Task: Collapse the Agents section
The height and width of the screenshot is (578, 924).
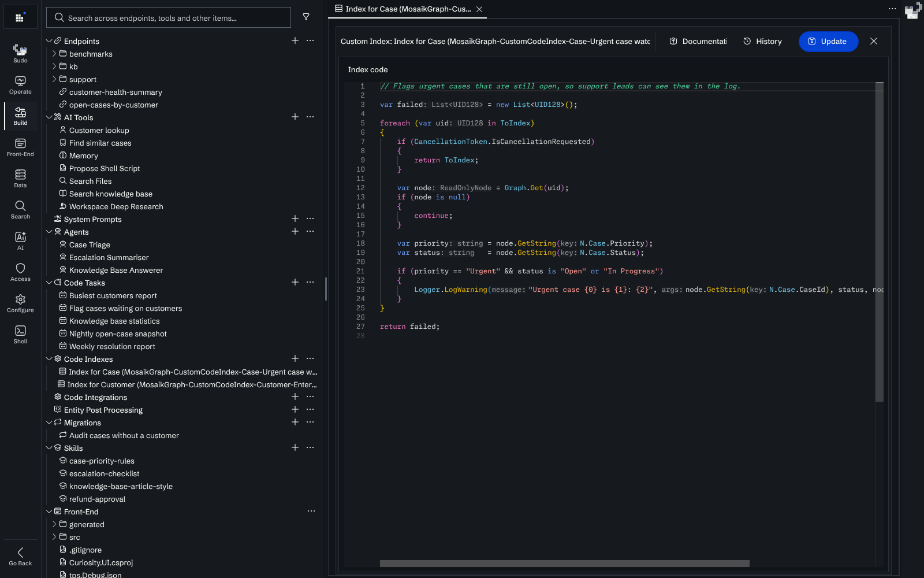Action: [50, 232]
